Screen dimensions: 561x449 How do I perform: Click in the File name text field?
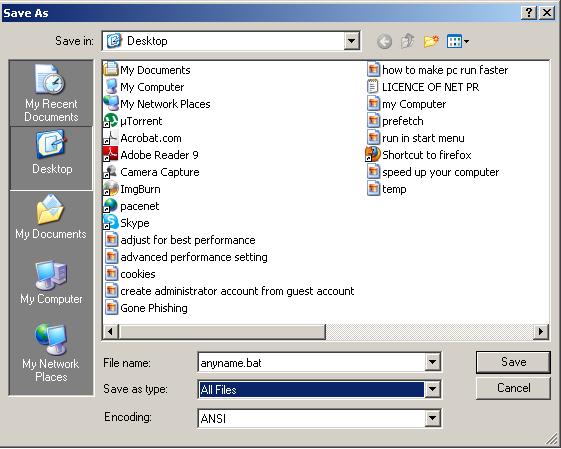click(x=311, y=362)
